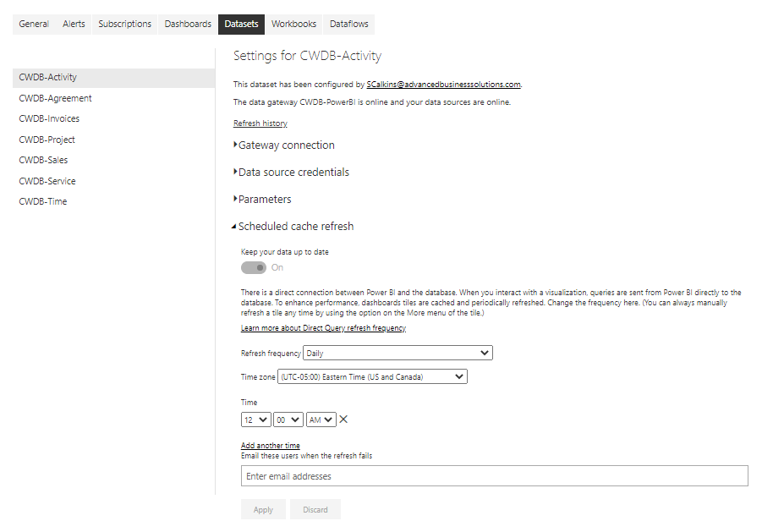The height and width of the screenshot is (532, 784).
Task: Open the minutes dropdown showing 00
Action: tap(288, 420)
